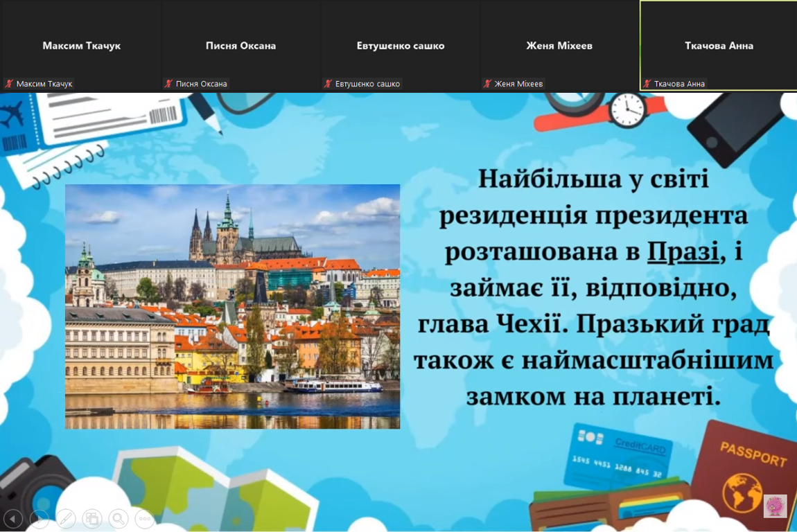Viewport: 797px width, 532px height.
Task: Click the small 'Максим Ткачук' name label
Action: click(44, 84)
